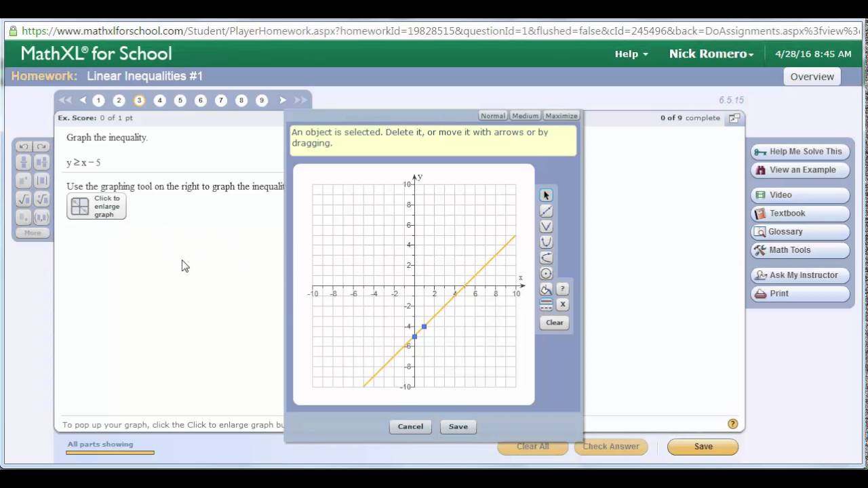Open graph tool help question mark
The image size is (868, 488).
[x=562, y=289]
